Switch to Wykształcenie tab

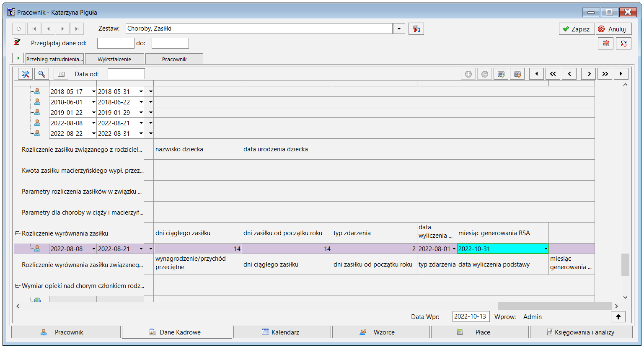[114, 59]
